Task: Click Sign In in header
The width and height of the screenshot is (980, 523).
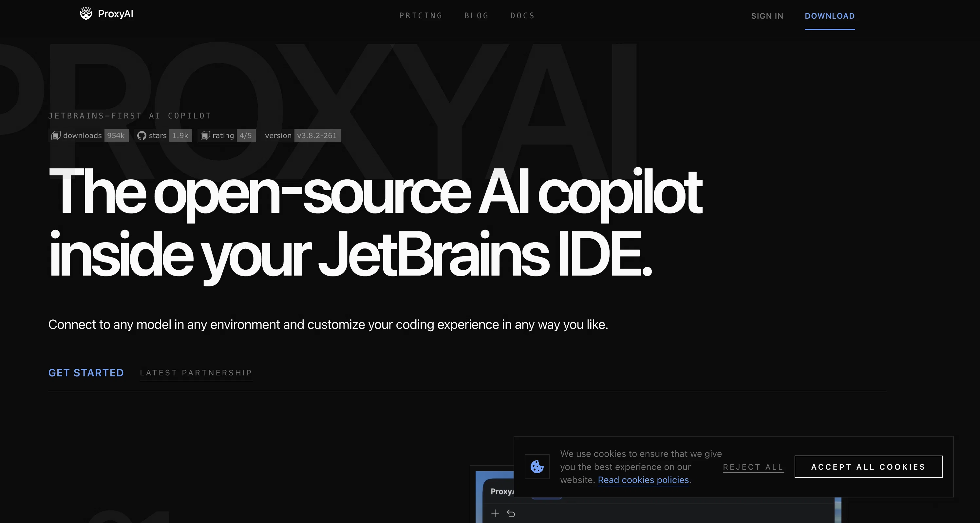Action: (x=767, y=16)
